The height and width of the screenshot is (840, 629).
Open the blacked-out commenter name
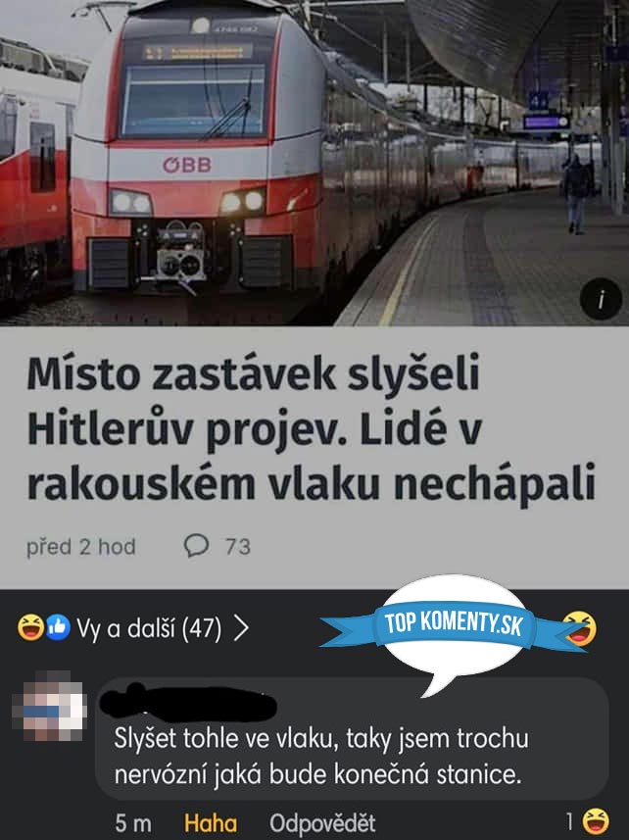pyautogui.click(x=188, y=703)
